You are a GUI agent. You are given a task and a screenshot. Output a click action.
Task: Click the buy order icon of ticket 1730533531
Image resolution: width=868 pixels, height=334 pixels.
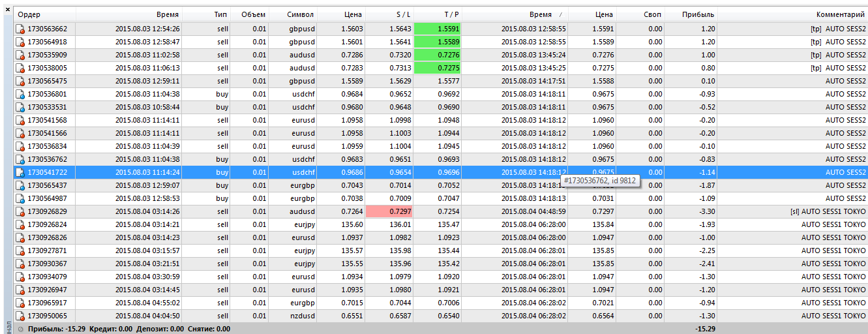[20, 107]
